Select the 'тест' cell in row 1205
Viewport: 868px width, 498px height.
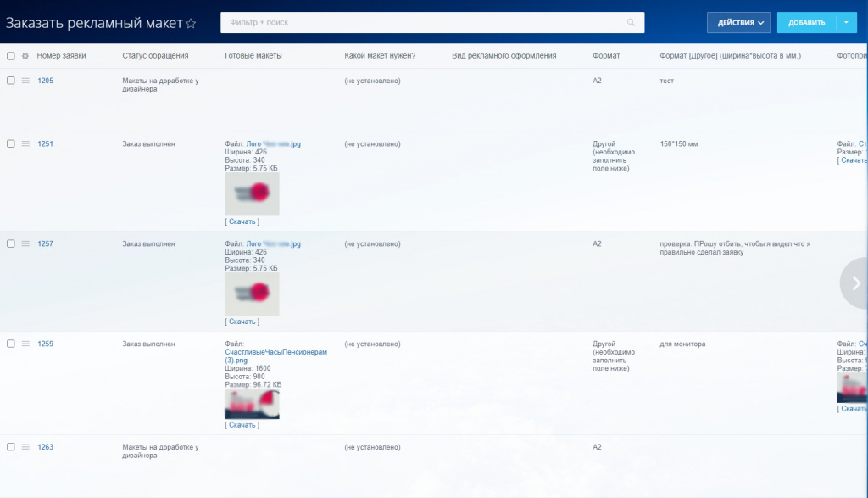coord(666,81)
